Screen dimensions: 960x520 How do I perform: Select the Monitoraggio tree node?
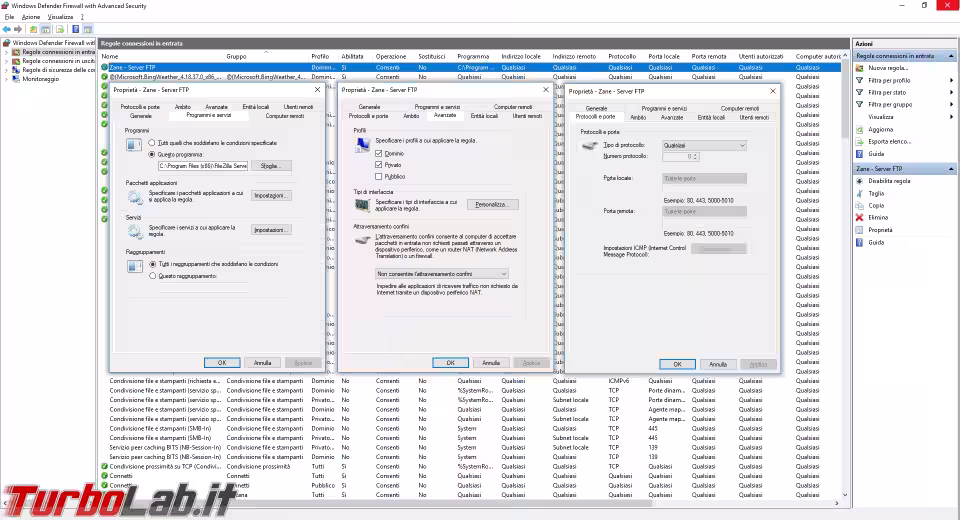click(x=40, y=79)
